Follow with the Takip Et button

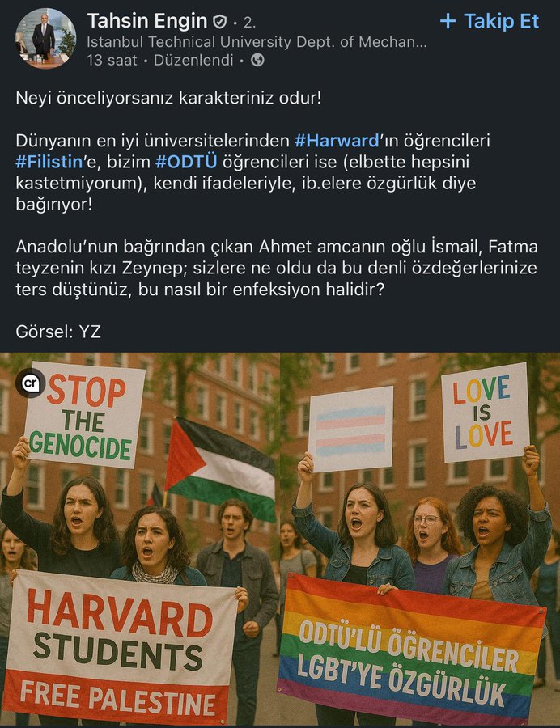490,21
